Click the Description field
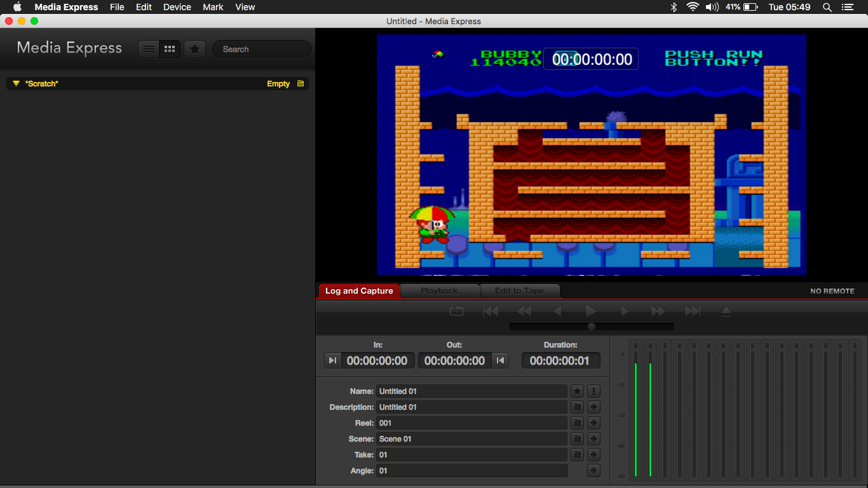Screen dimensions: 868x488 pos(471,407)
